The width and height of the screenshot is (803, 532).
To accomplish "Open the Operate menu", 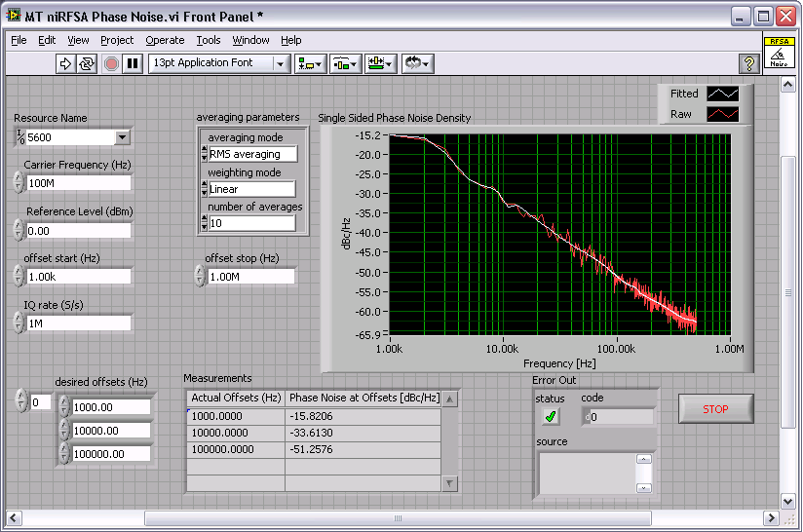I will pyautogui.click(x=165, y=40).
